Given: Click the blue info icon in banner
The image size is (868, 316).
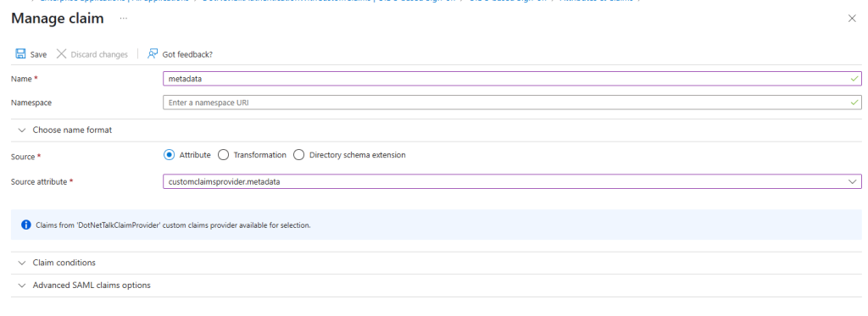Looking at the screenshot, I should (x=26, y=225).
